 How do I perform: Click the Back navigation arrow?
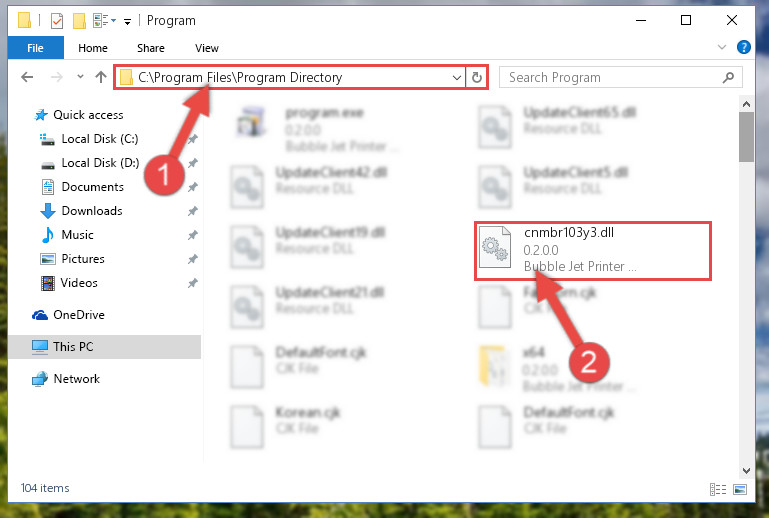(x=27, y=77)
